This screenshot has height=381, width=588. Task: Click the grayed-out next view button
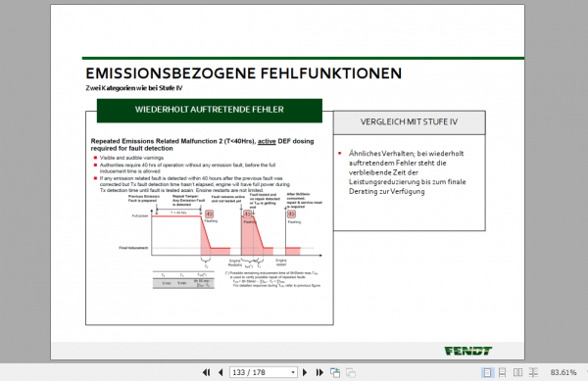pos(351,372)
